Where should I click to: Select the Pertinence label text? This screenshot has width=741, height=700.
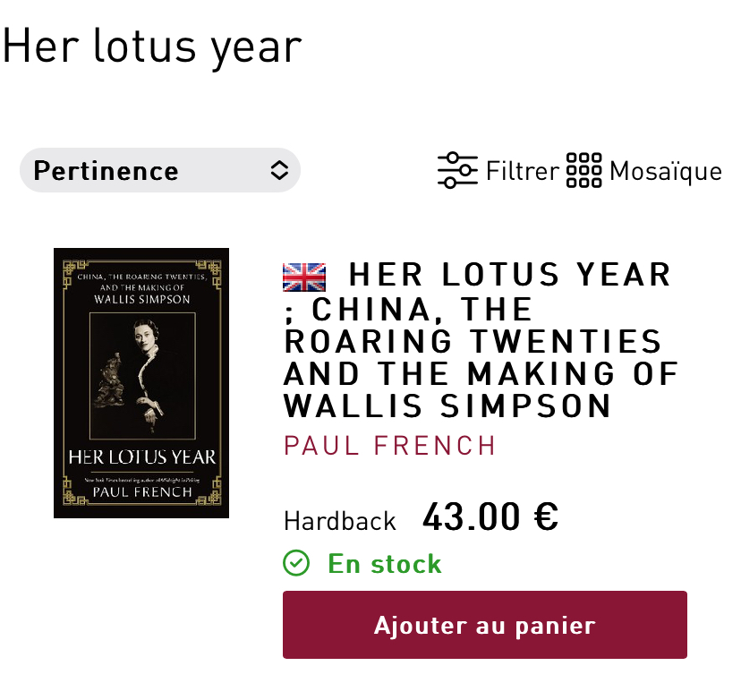click(106, 171)
